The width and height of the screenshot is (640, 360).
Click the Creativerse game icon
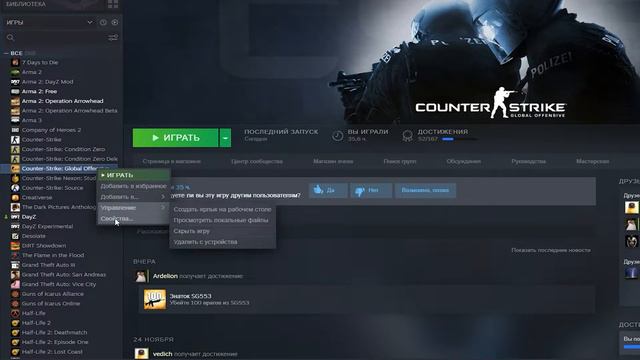point(15,198)
